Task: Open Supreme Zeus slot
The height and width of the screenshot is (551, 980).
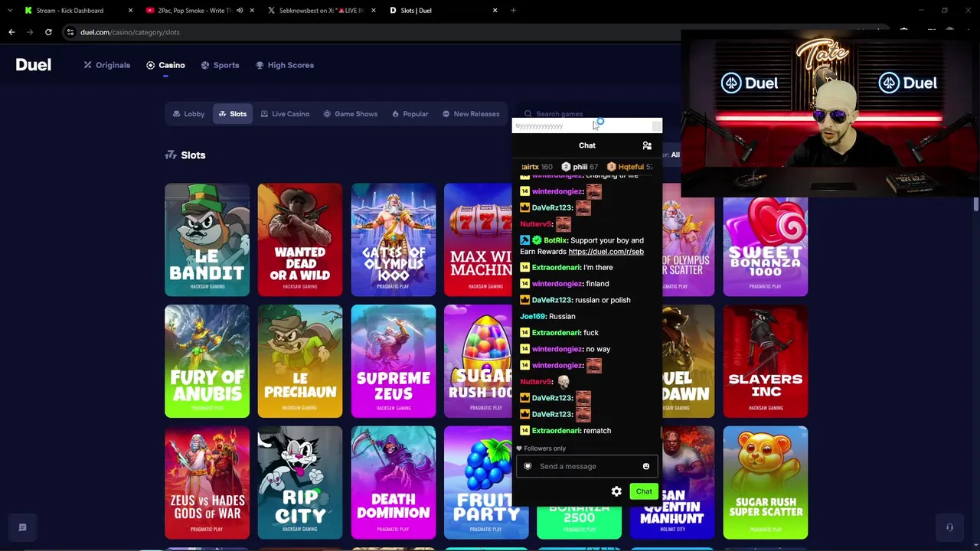Action: point(394,361)
